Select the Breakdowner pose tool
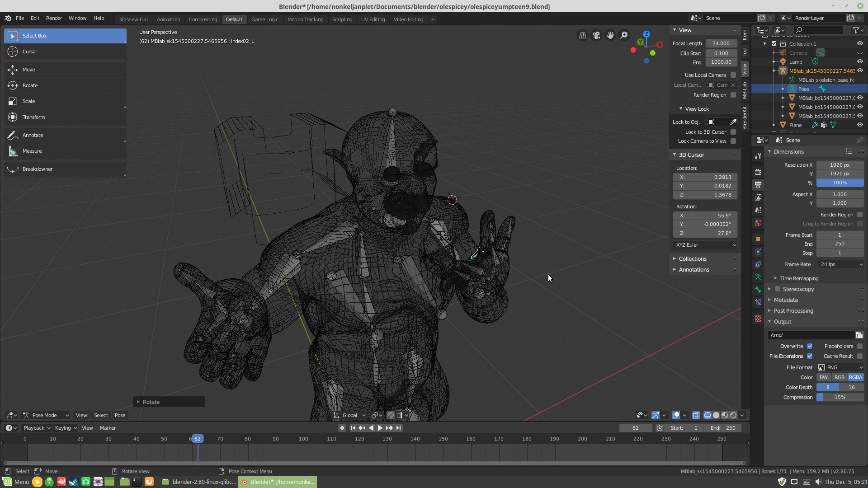Screen dimensions: 868x488 [x=65, y=169]
